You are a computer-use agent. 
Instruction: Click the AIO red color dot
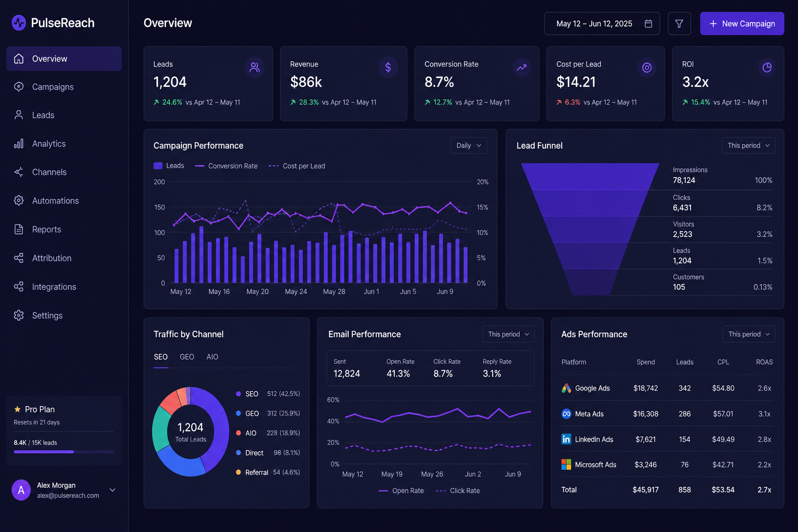coord(238,433)
